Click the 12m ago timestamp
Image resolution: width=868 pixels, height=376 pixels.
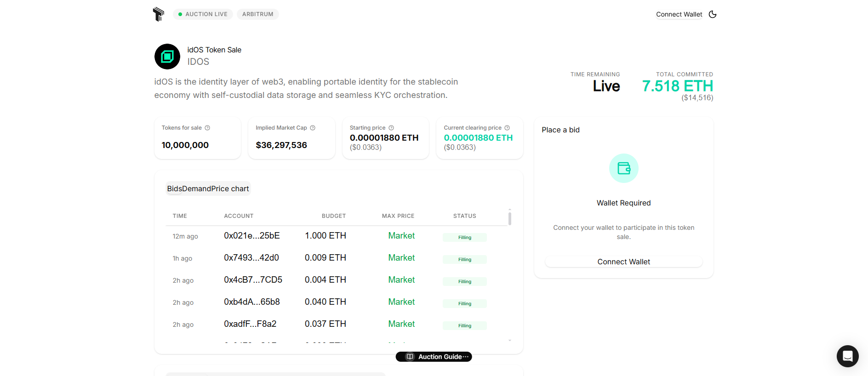pyautogui.click(x=185, y=236)
